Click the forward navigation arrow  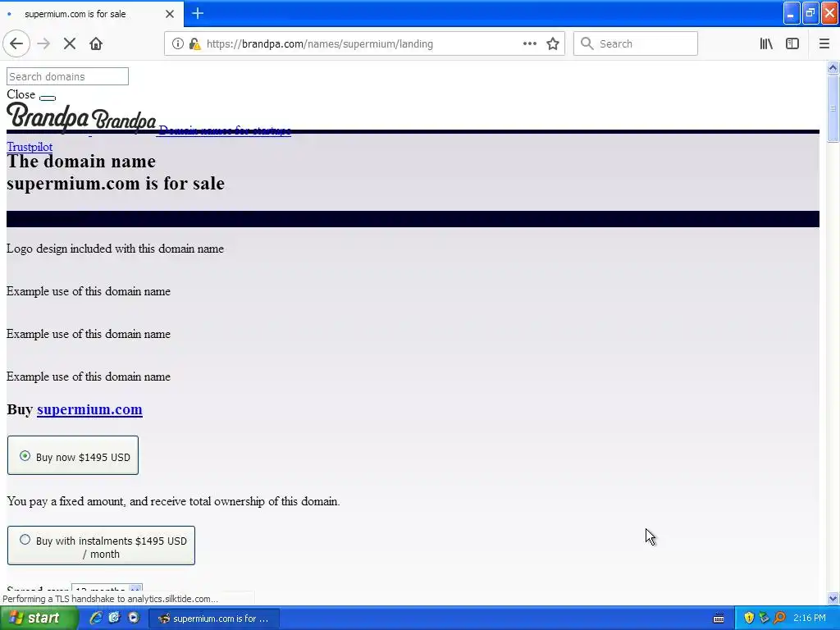pyautogui.click(x=43, y=43)
